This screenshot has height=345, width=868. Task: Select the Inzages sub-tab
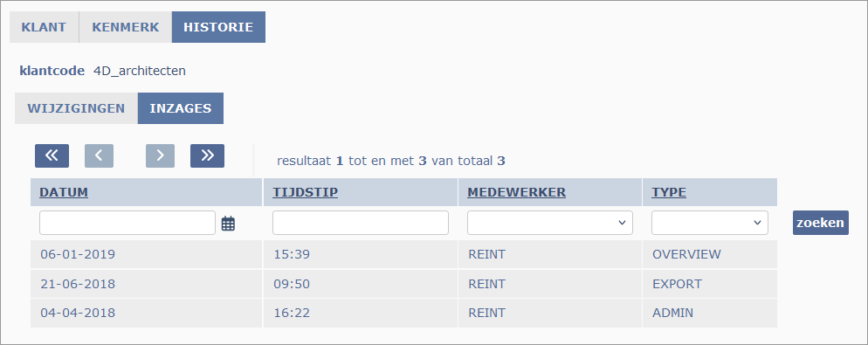tap(181, 108)
